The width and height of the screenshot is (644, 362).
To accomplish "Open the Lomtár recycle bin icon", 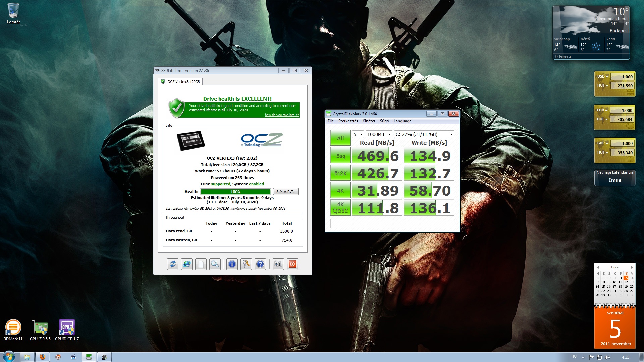I will pos(13,14).
